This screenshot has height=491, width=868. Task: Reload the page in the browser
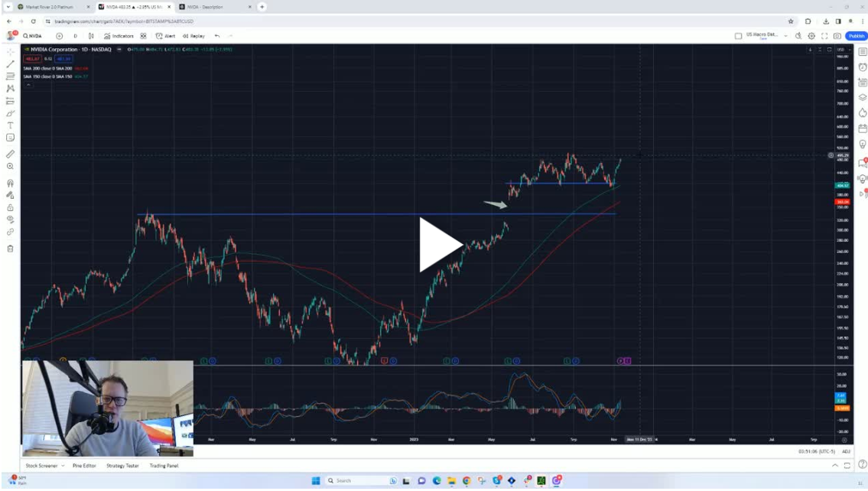pyautogui.click(x=33, y=21)
